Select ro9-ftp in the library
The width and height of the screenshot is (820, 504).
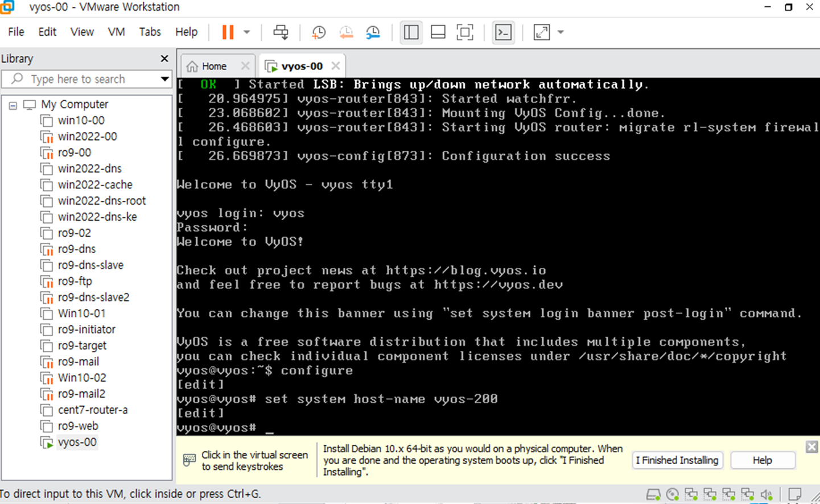pyautogui.click(x=75, y=281)
